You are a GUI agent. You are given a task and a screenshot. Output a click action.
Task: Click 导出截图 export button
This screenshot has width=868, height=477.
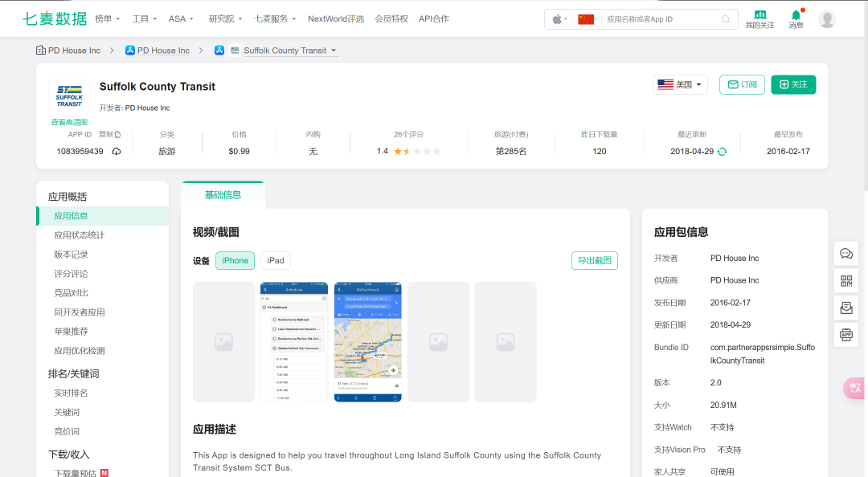click(x=595, y=261)
